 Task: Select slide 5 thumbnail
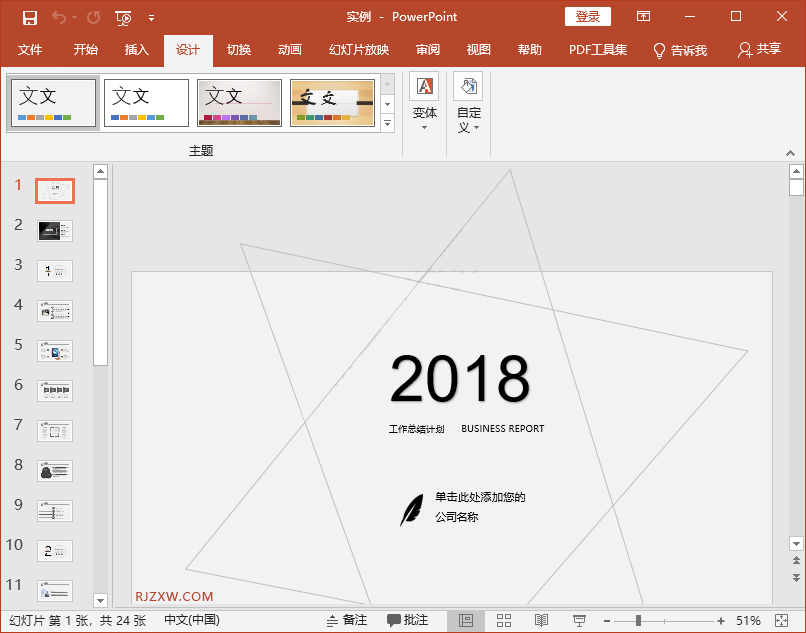[x=55, y=351]
